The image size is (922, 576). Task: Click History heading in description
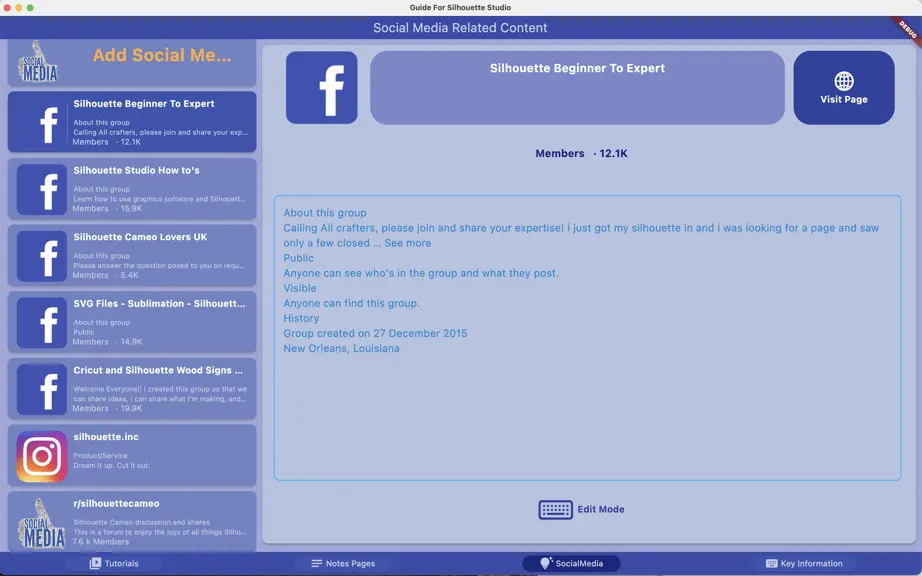(x=301, y=319)
